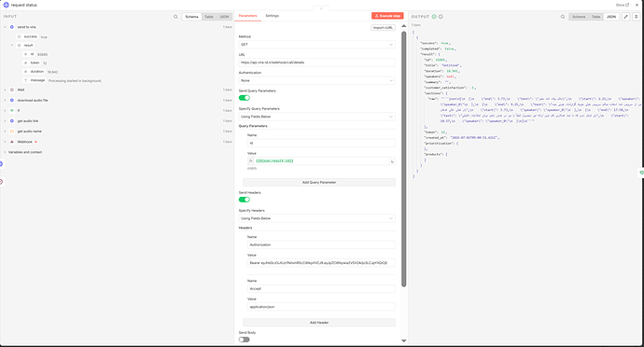Expand the get audio link node
Screen dimensions: 644x347
5,121
